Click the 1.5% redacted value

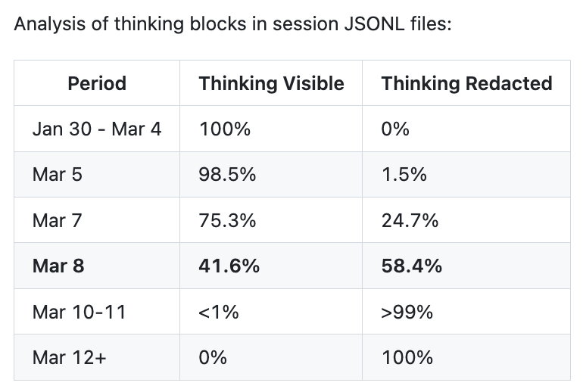pos(404,175)
